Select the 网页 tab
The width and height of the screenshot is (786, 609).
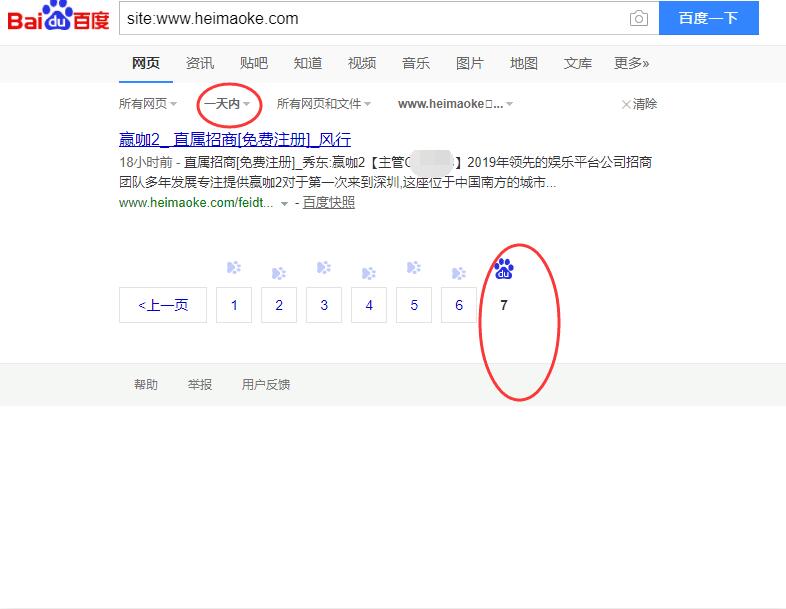[x=146, y=63]
